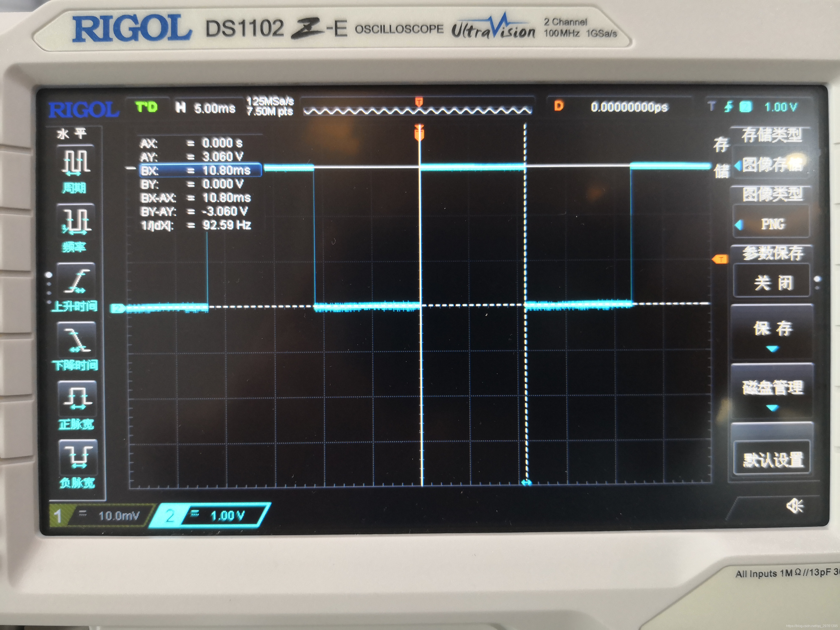840x630 pixels.
Task: Click the 125MSa/s sample rate readout
Action: (270, 101)
